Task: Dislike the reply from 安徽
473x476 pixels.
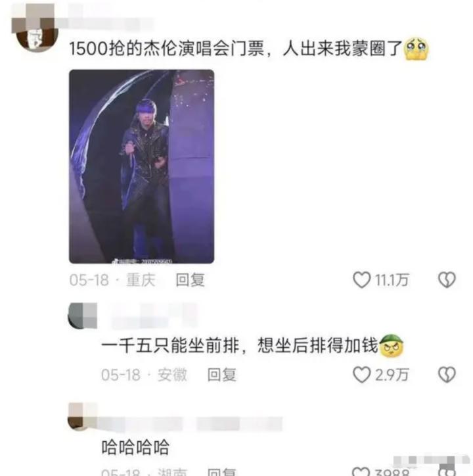Action: 447,375
